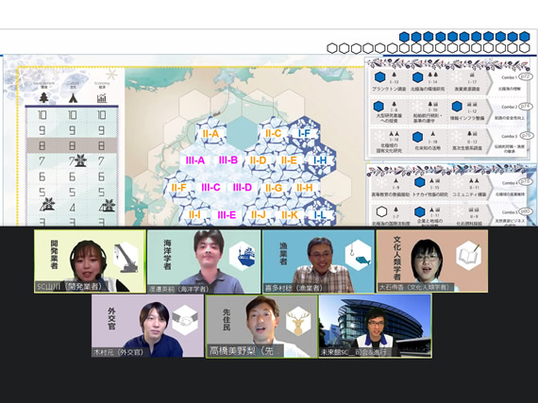The image size is (538, 403).
Task: Click the bar chart icon above the Economy track
Action: click(102, 98)
